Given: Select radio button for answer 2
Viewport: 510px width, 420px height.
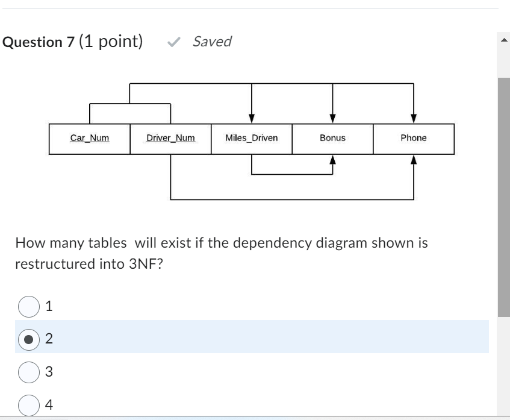Looking at the screenshot, I should (29, 338).
